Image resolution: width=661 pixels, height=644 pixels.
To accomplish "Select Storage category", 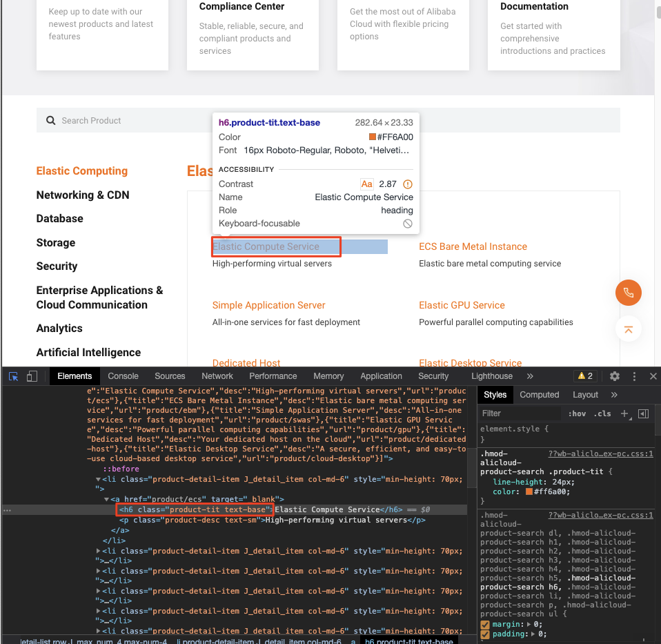I will (x=56, y=242).
